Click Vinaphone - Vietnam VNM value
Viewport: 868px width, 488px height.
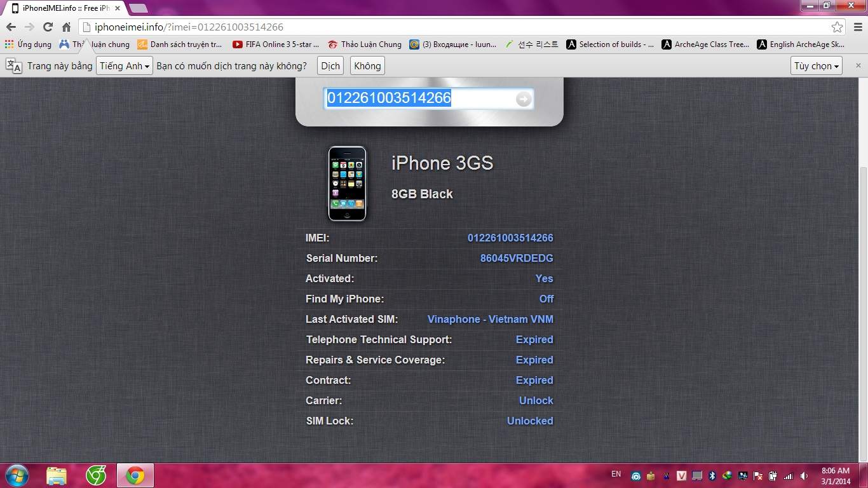[491, 319]
